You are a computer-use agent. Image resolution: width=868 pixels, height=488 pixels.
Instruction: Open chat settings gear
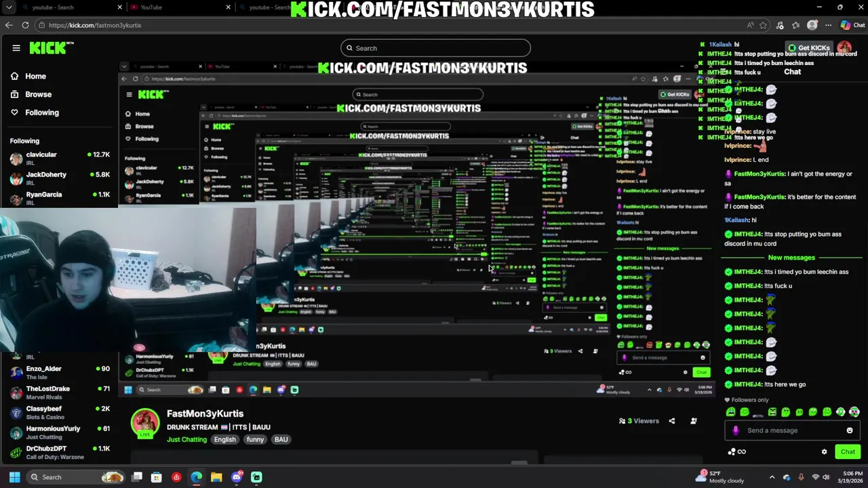click(x=825, y=452)
